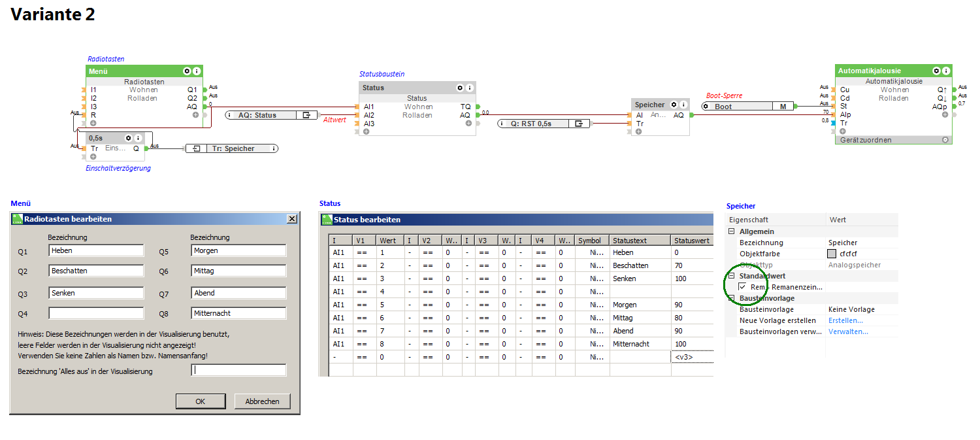This screenshot has height=440, width=980.
Task: Add output plus on Menü block right side
Action: (x=195, y=115)
